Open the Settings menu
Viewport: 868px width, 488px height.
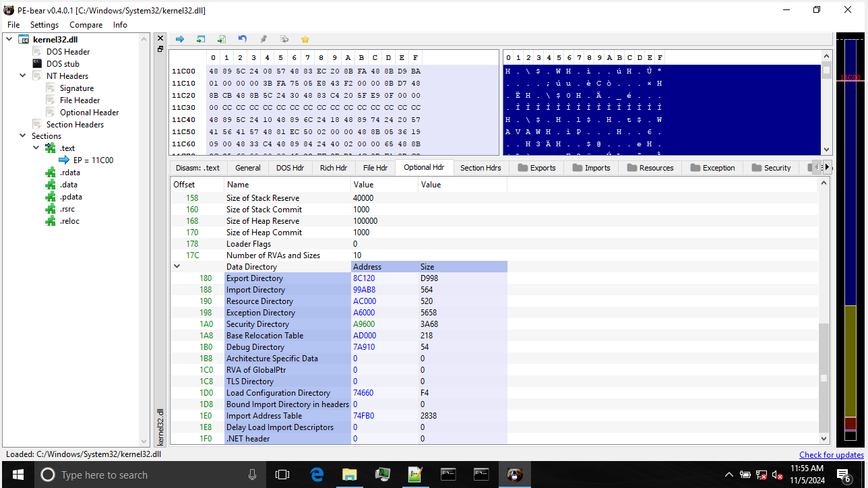(x=44, y=25)
